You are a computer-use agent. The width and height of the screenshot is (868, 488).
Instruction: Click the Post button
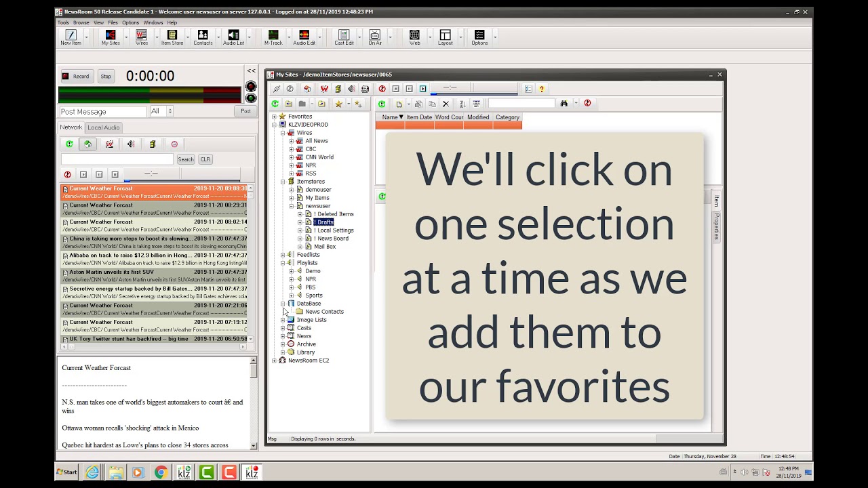(x=245, y=111)
